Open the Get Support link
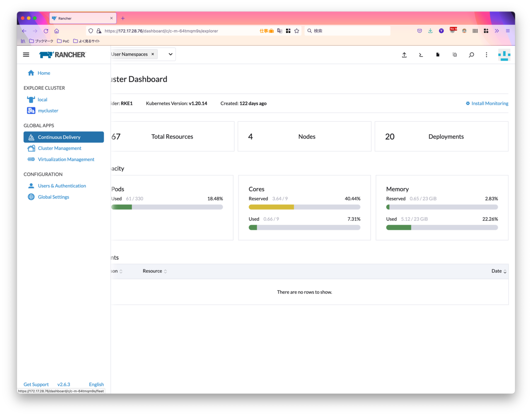Screen dimensions: 532x416 36,384
